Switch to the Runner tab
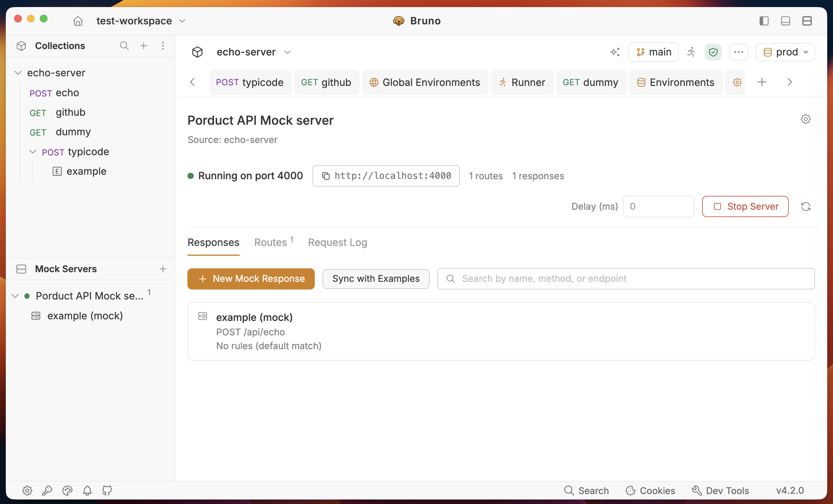The height and width of the screenshot is (504, 833). [x=522, y=82]
